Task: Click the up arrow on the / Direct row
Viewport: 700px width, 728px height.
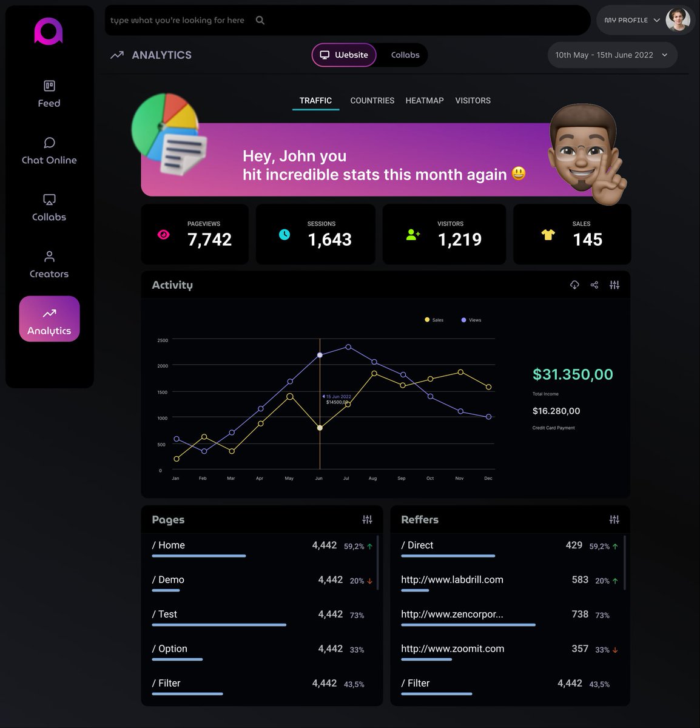Action: [x=615, y=547]
